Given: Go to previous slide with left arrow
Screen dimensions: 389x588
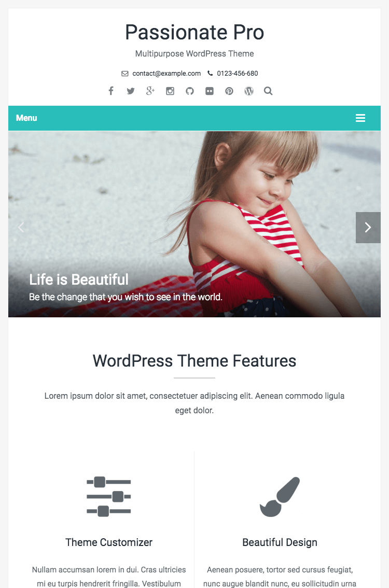Looking at the screenshot, I should pyautogui.click(x=21, y=227).
